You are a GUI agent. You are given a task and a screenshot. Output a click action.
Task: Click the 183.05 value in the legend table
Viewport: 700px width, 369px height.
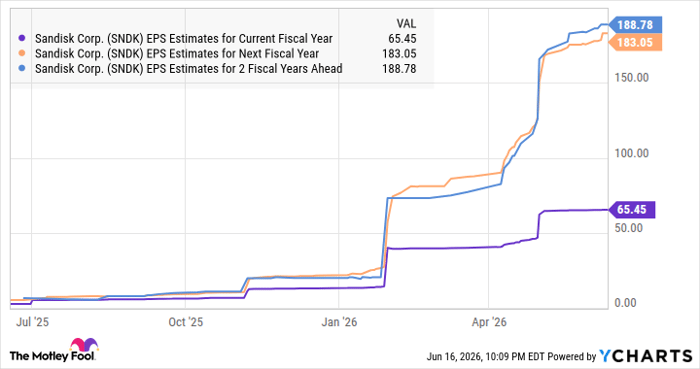[399, 54]
